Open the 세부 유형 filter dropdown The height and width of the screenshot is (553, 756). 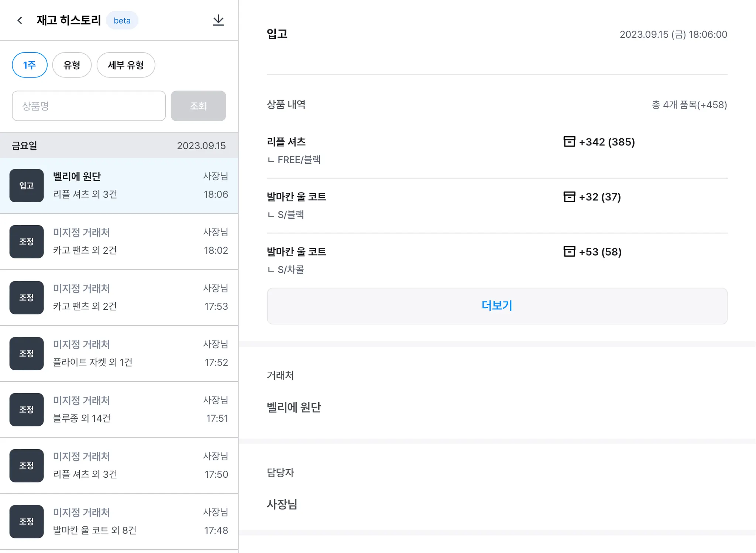coord(126,65)
